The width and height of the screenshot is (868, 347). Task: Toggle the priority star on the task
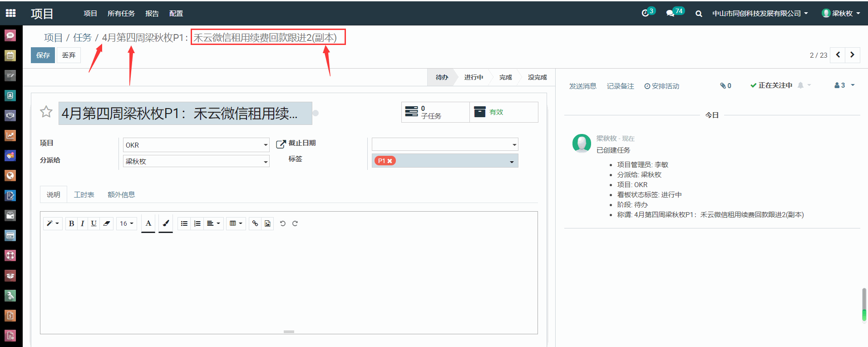pyautogui.click(x=46, y=112)
